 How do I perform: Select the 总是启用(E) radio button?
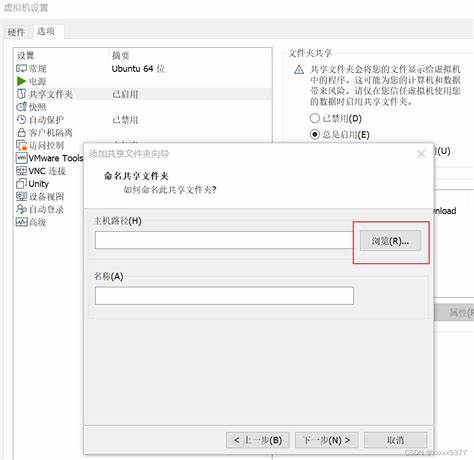tap(314, 134)
